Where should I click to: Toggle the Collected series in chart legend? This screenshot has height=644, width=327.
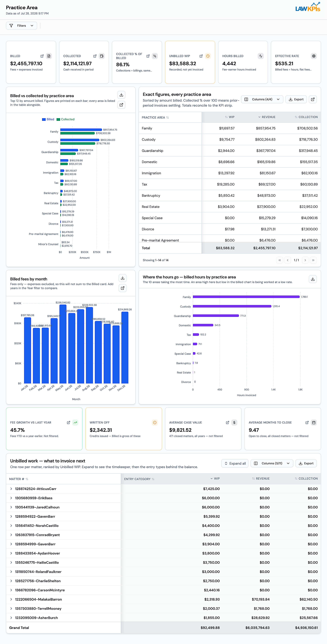coord(66,119)
